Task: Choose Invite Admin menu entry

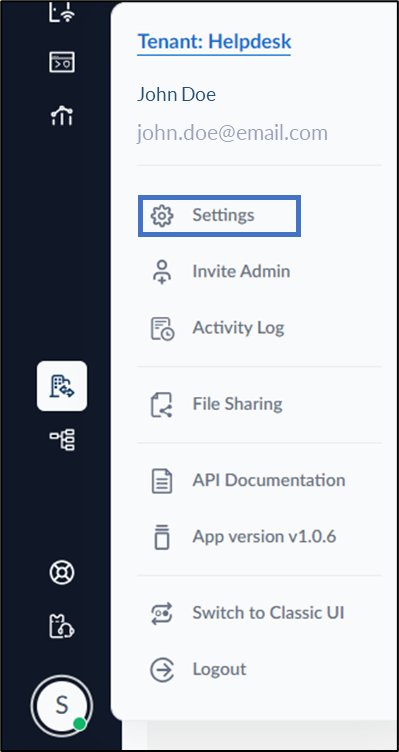Action: [x=241, y=271]
